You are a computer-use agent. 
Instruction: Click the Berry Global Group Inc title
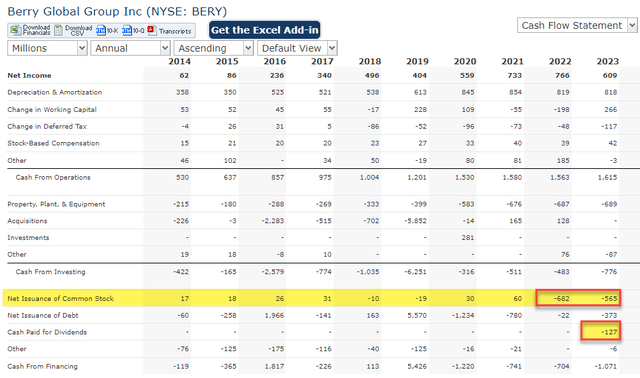pyautogui.click(x=117, y=11)
